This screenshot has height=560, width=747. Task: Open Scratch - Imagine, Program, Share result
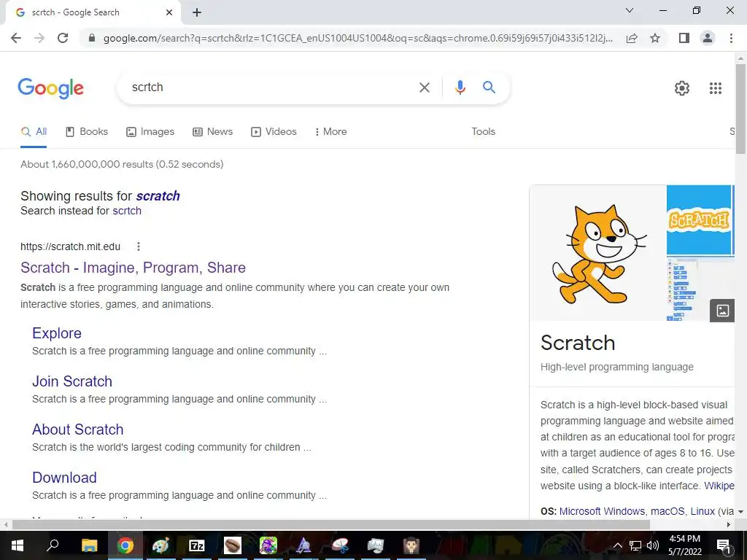(133, 268)
